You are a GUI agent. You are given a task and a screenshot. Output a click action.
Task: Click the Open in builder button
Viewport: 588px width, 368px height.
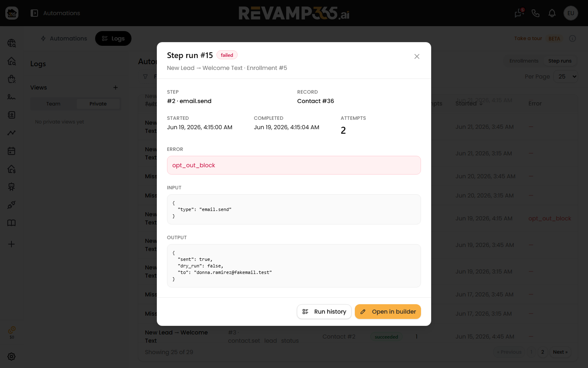pyautogui.click(x=388, y=312)
